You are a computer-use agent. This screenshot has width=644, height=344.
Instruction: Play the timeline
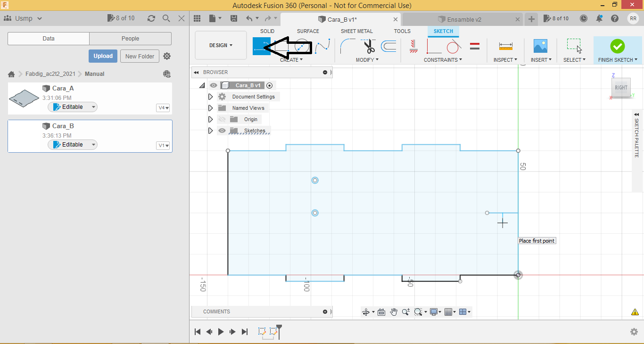[221, 332]
